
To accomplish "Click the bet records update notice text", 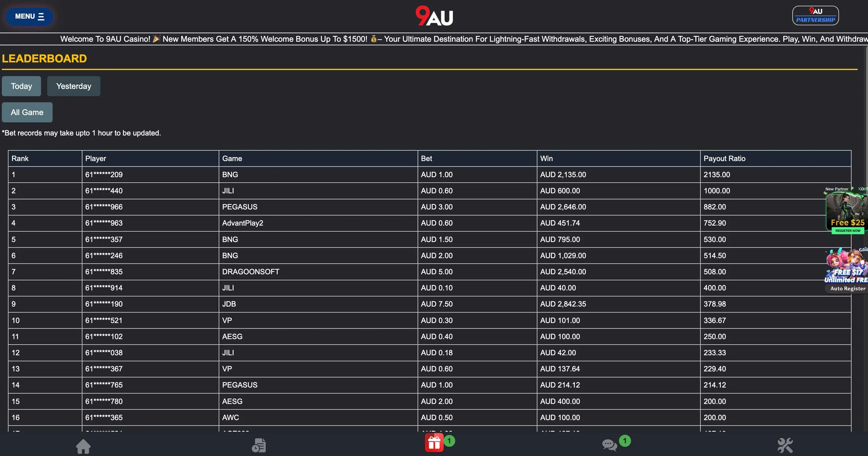I will (x=81, y=133).
